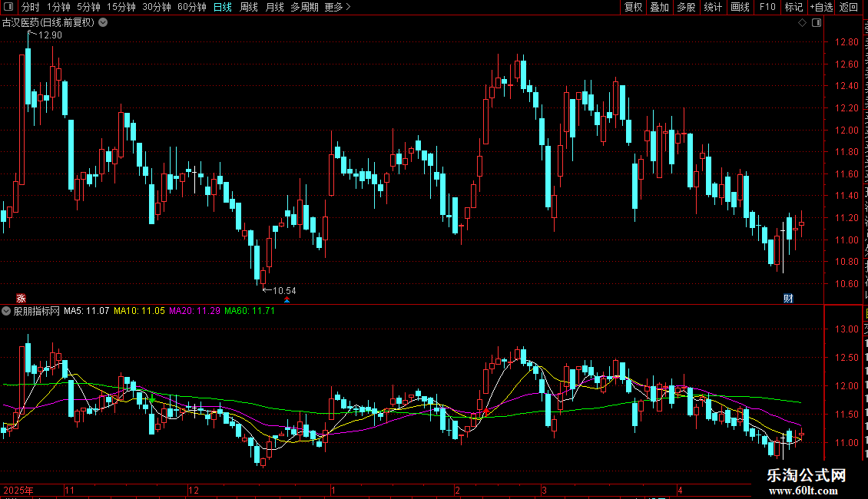Select the 15分钟 period tab

[x=121, y=7]
